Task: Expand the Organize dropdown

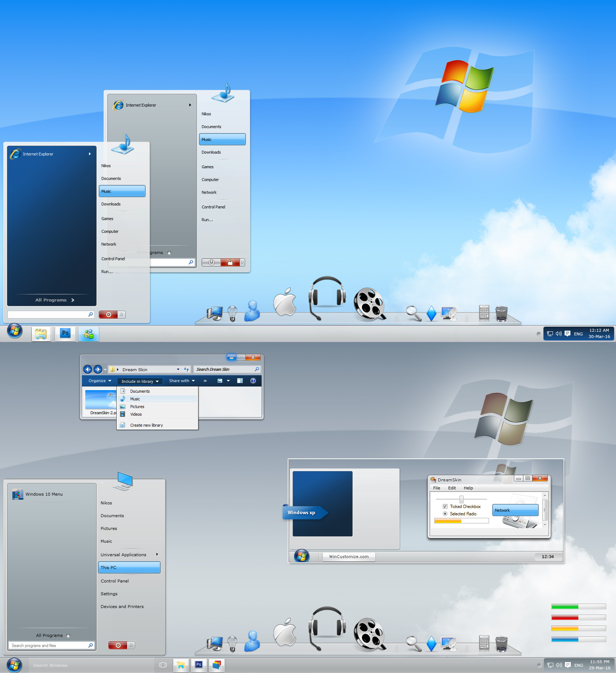Action: tap(100, 381)
